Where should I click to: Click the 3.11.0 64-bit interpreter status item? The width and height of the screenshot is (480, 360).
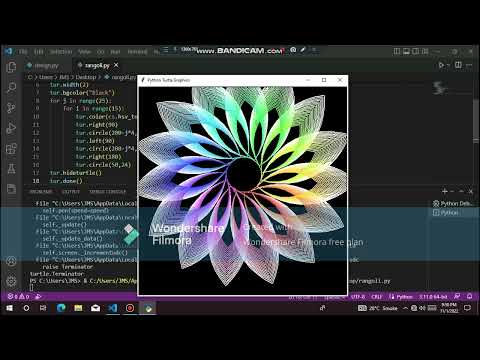point(433,296)
